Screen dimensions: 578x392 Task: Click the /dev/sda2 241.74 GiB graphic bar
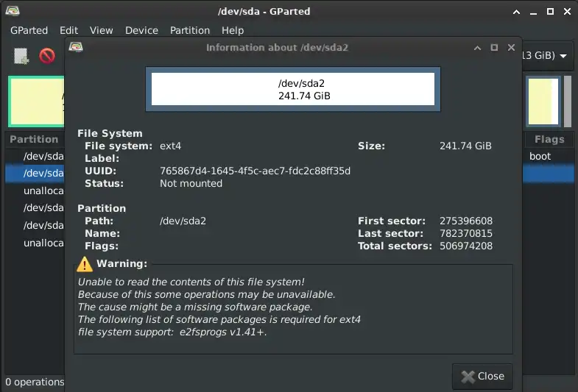(x=293, y=89)
